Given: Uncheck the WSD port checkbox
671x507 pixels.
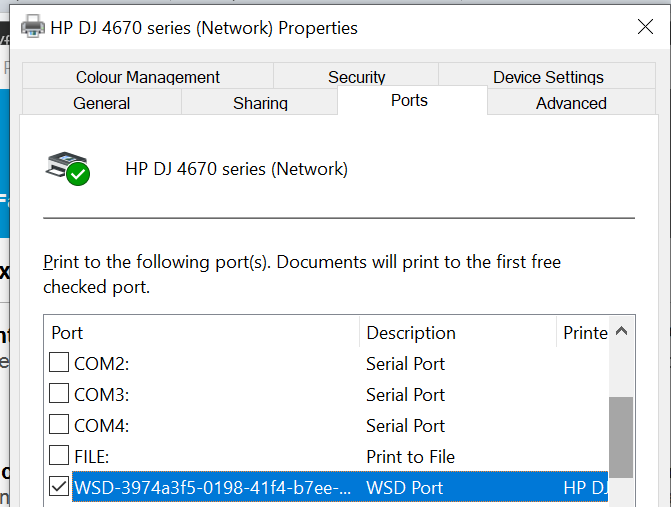Looking at the screenshot, I should tap(60, 487).
